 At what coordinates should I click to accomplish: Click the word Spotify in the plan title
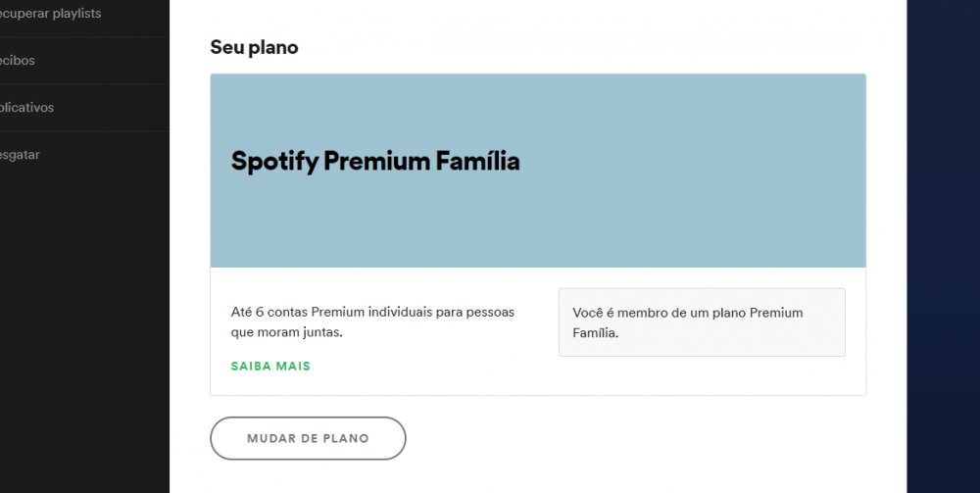point(274,162)
